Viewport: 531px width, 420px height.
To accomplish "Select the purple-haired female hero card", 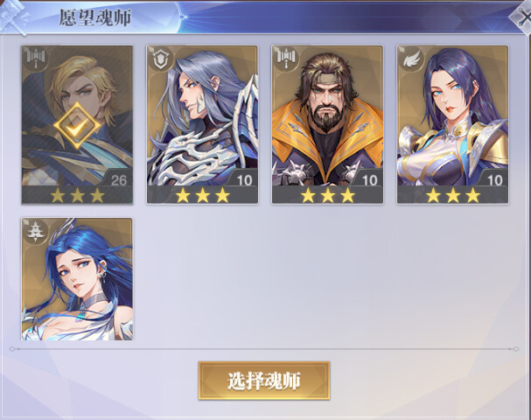I will tap(453, 124).
